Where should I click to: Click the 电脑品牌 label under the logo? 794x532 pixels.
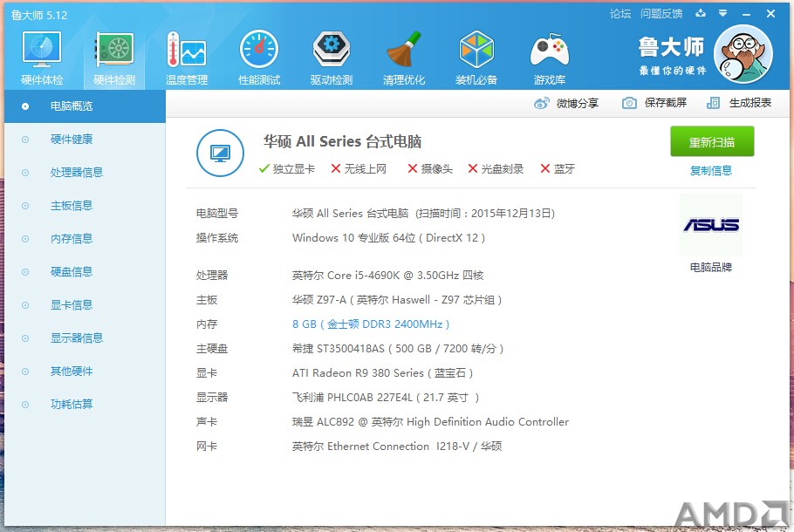pos(711,267)
